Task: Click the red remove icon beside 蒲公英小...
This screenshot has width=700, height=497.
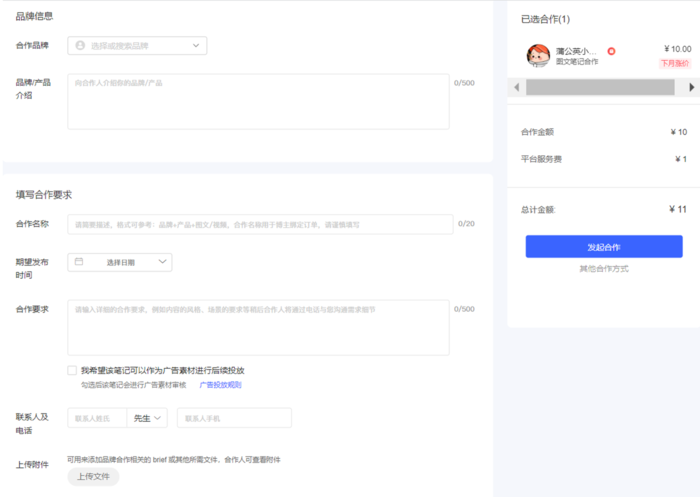Action: (612, 51)
